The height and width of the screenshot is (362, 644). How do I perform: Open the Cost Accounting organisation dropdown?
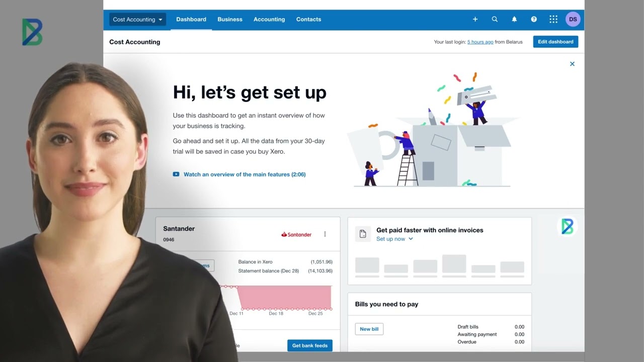[x=137, y=19]
